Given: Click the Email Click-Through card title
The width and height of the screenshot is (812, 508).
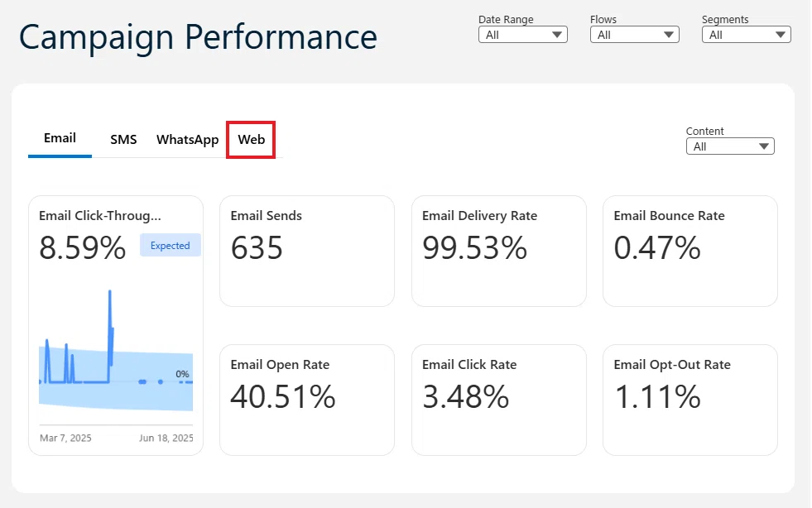Looking at the screenshot, I should click(100, 216).
